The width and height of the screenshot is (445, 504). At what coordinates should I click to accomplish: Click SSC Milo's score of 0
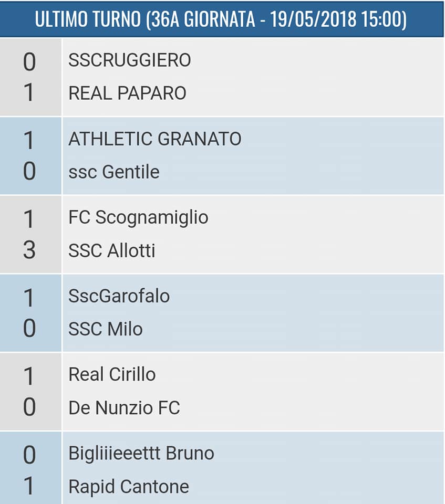(29, 329)
